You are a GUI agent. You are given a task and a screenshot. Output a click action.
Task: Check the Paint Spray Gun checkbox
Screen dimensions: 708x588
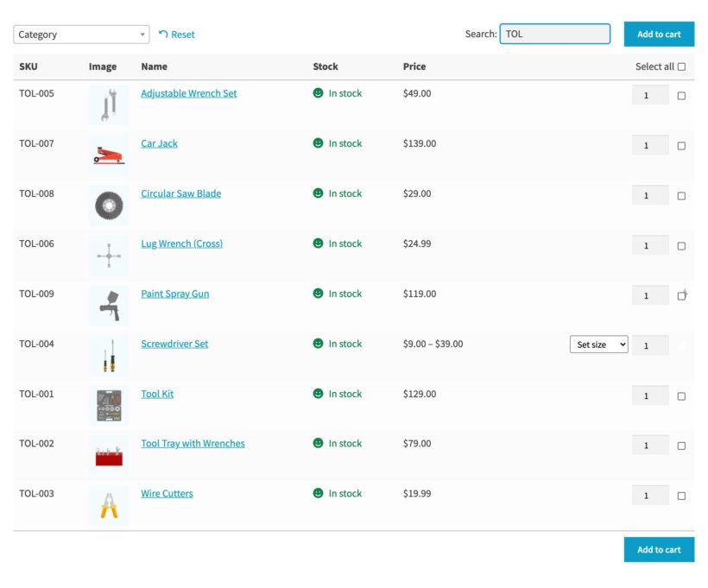click(x=681, y=296)
